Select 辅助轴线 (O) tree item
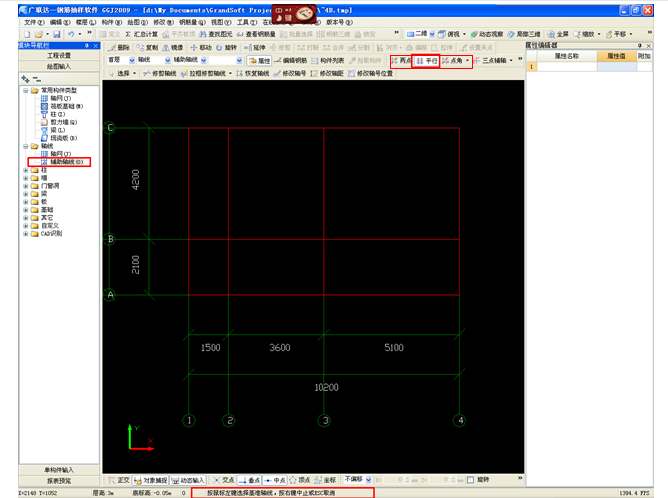668x498 pixels. coord(63,162)
